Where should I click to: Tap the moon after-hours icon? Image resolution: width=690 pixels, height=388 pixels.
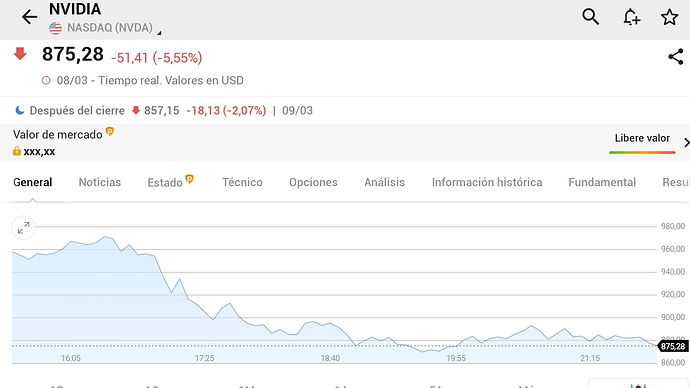tap(19, 110)
